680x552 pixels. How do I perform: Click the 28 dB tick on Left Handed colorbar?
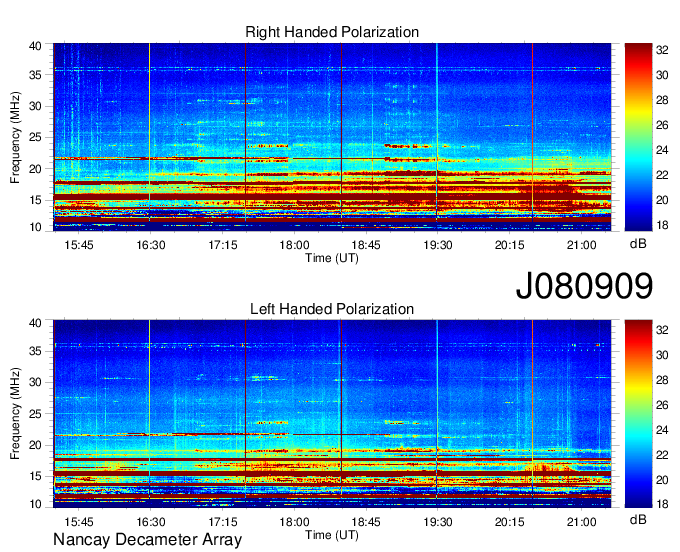click(x=662, y=380)
